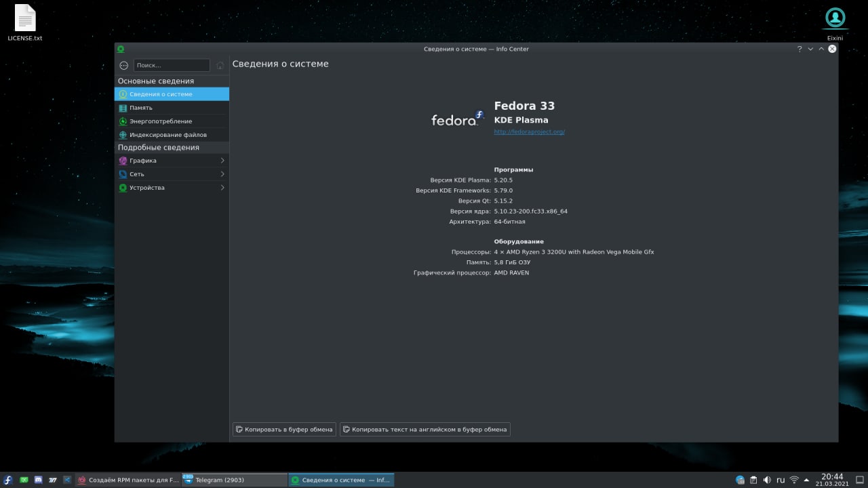Show hidden system tray icons arrow
This screenshot has height=488, width=868.
808,480
